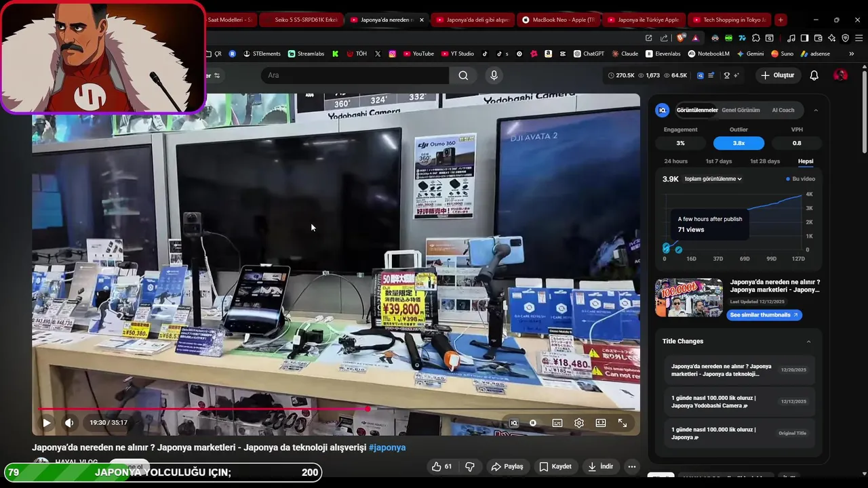
Task: Open the IQ overlay in player controls
Action: 514,423
